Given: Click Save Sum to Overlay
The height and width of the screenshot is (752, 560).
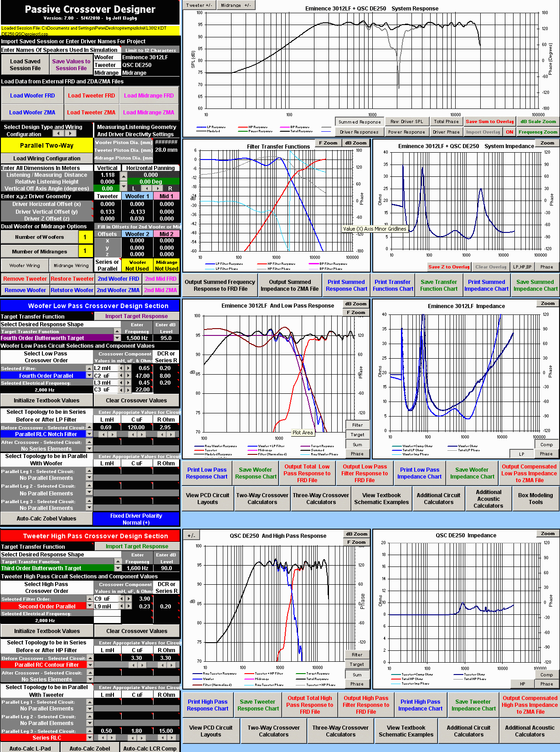Looking at the screenshot, I should coord(490,121).
